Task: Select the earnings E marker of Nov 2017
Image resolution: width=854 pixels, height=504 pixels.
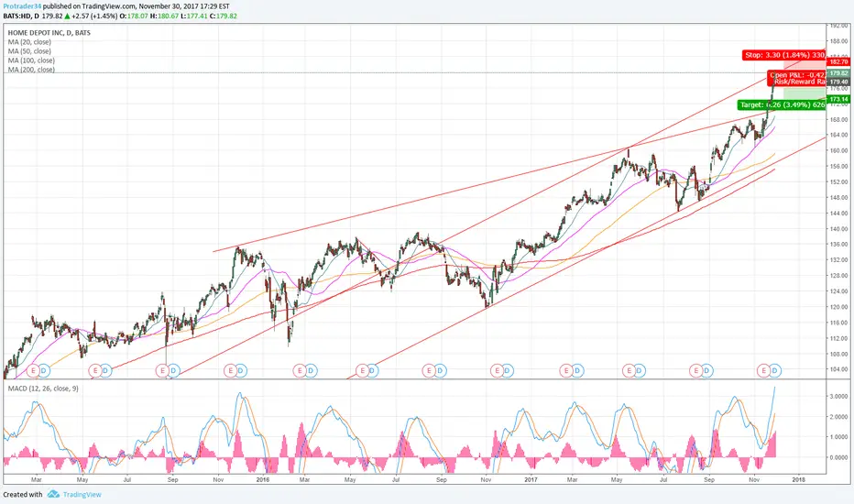Action: pos(763,371)
